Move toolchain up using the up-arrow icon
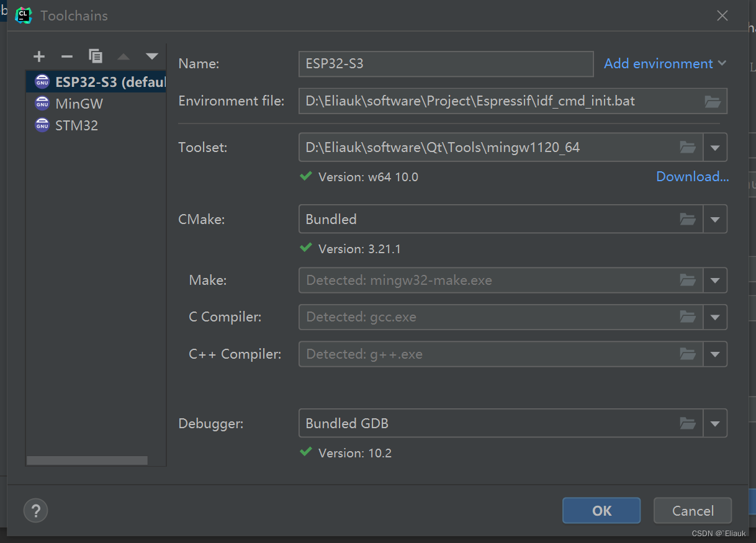The width and height of the screenshot is (756, 543). click(124, 56)
